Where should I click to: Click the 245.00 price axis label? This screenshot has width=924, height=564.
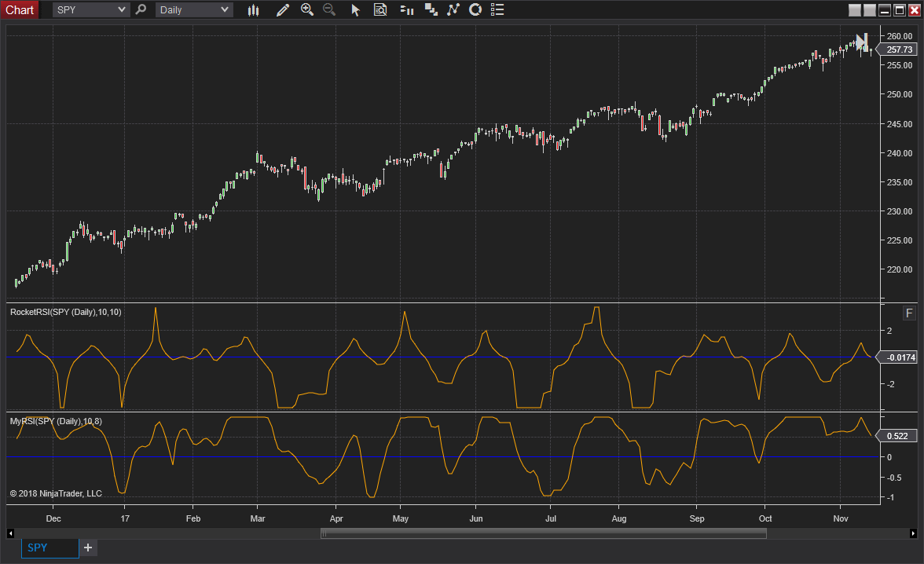(900, 124)
